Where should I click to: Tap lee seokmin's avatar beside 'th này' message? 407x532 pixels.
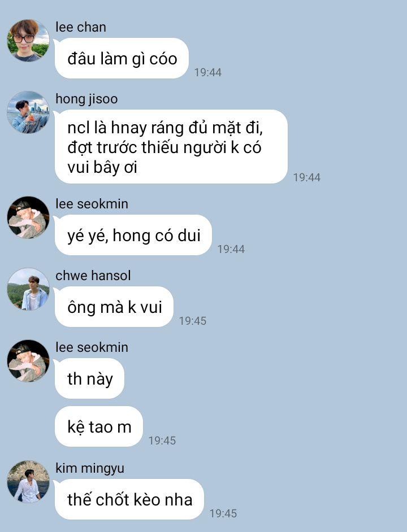(x=28, y=361)
